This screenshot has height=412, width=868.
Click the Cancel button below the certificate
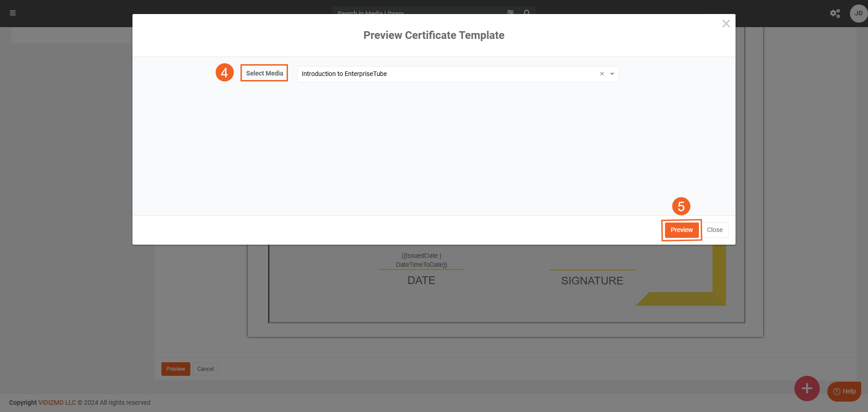[205, 369]
